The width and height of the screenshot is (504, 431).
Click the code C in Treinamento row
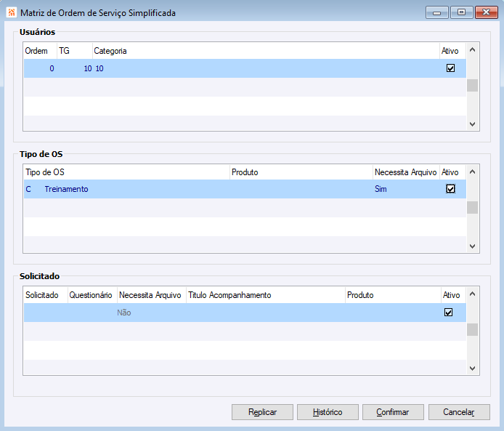tap(28, 189)
